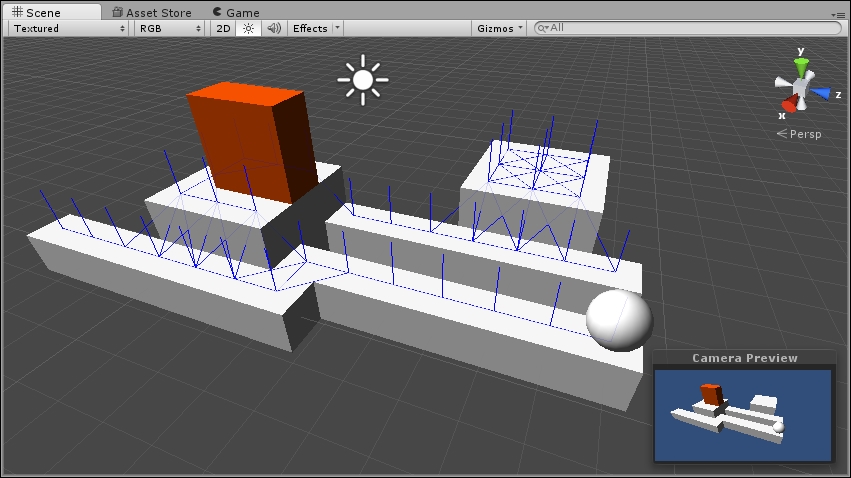Toggle 2D view mode

(223, 28)
